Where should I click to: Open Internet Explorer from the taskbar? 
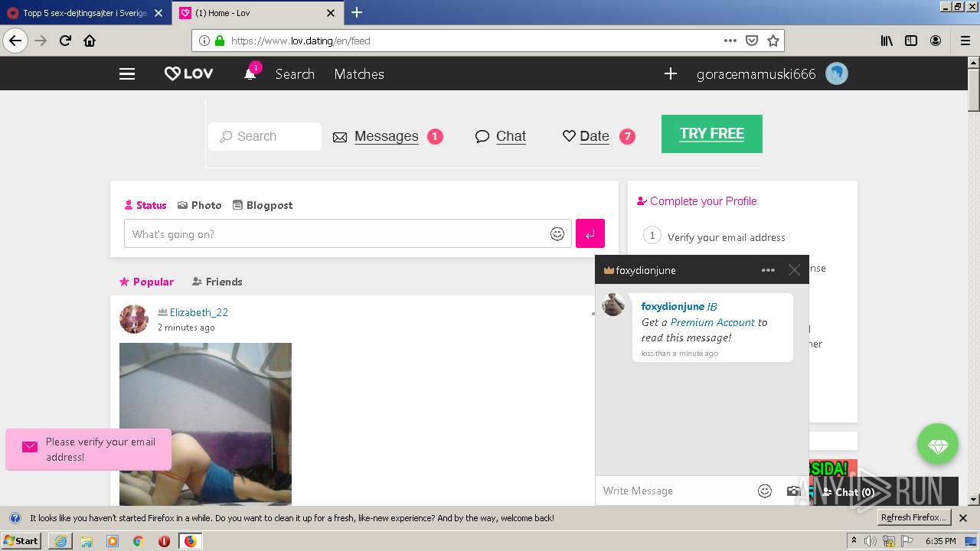[x=60, y=541]
